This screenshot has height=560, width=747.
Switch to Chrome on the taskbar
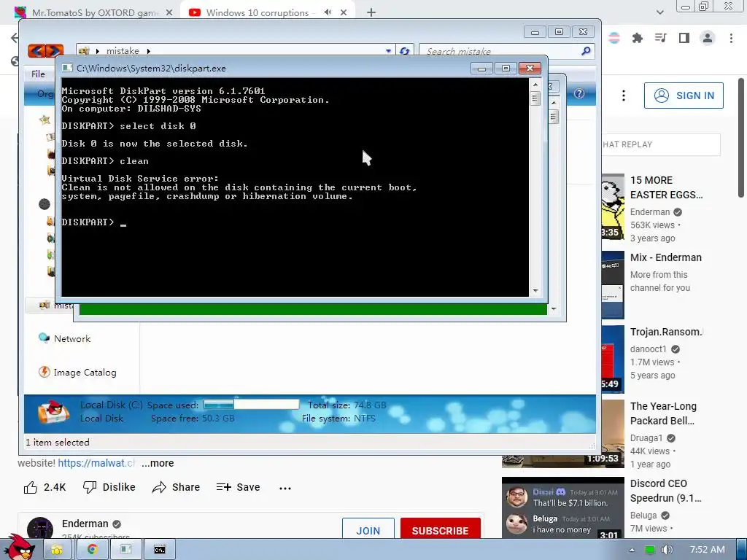pos(93,550)
